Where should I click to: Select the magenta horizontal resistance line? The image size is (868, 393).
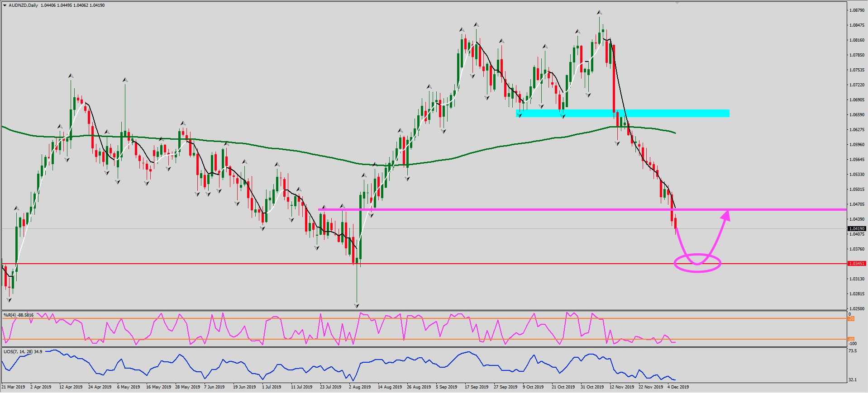(x=582, y=209)
